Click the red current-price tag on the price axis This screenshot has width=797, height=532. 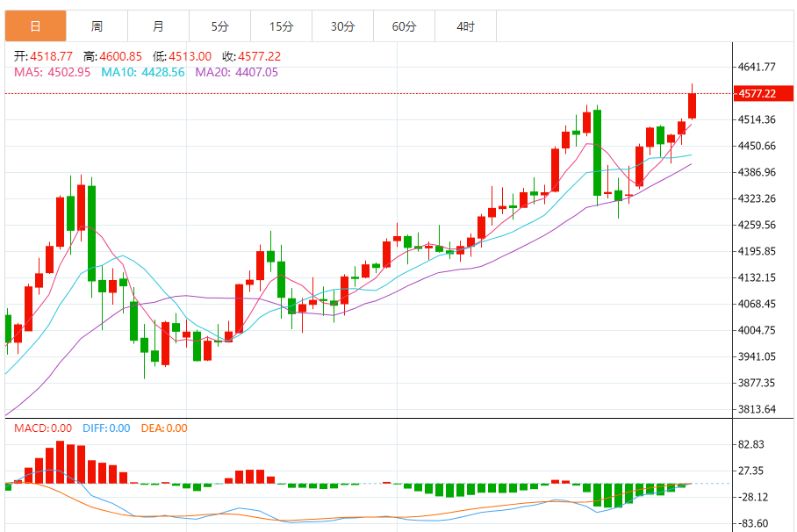pyautogui.click(x=758, y=93)
